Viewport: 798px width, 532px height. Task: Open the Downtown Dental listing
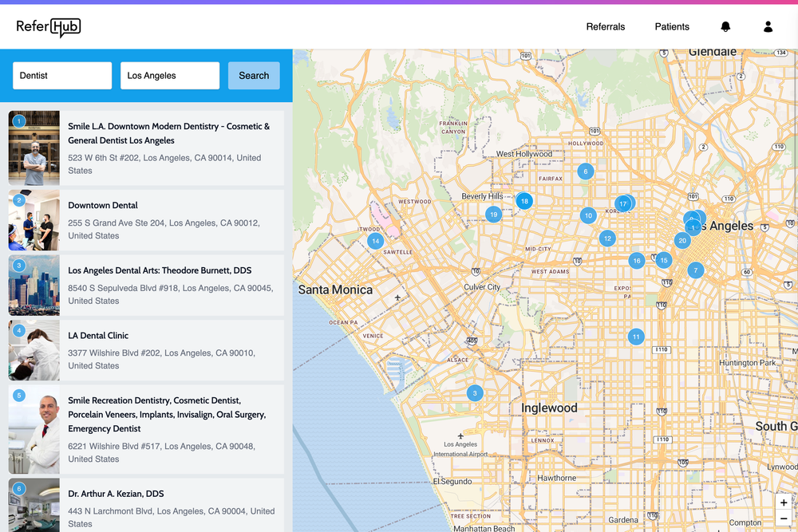(x=146, y=220)
